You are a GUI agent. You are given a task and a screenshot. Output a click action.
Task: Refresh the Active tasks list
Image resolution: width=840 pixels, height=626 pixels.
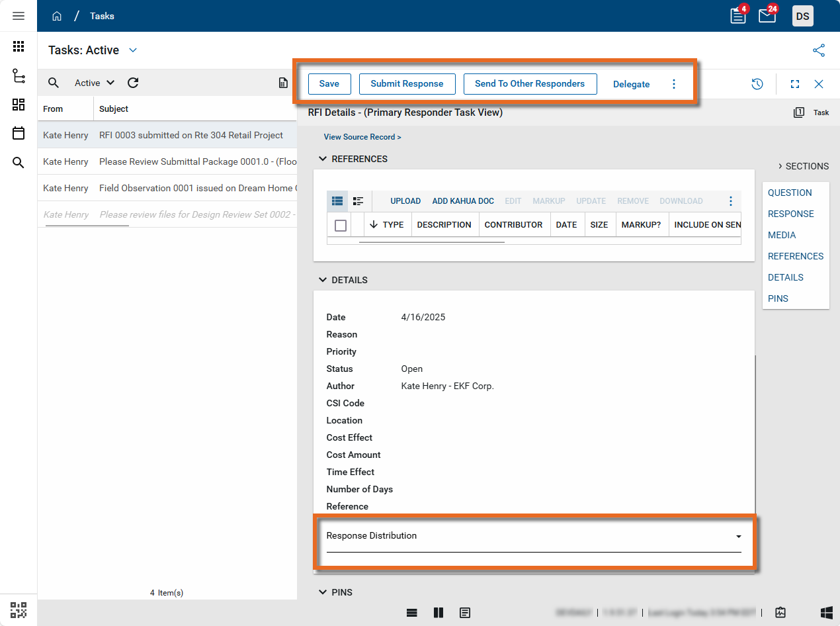133,83
